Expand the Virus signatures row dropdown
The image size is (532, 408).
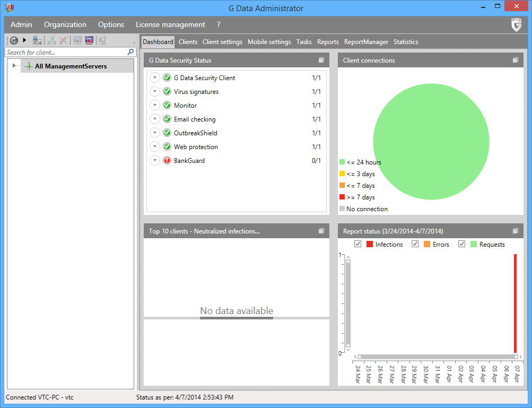[155, 92]
